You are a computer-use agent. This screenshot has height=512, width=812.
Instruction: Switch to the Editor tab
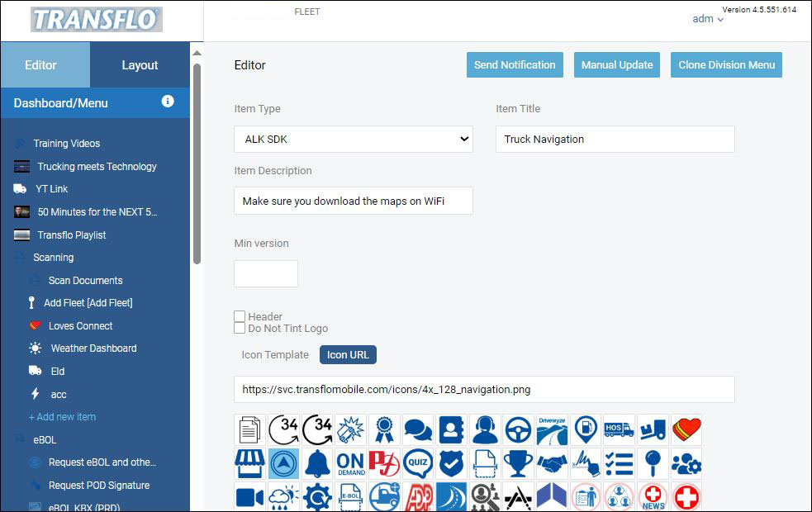(45, 64)
